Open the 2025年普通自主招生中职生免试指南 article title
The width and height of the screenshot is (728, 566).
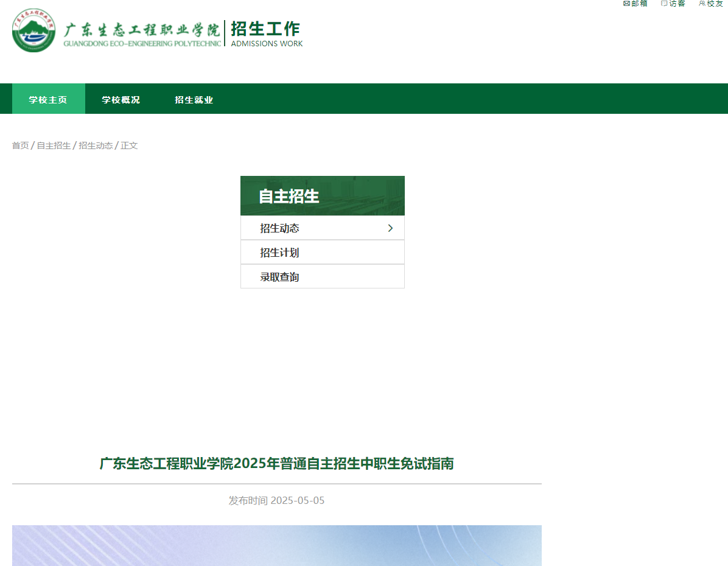(x=278, y=464)
